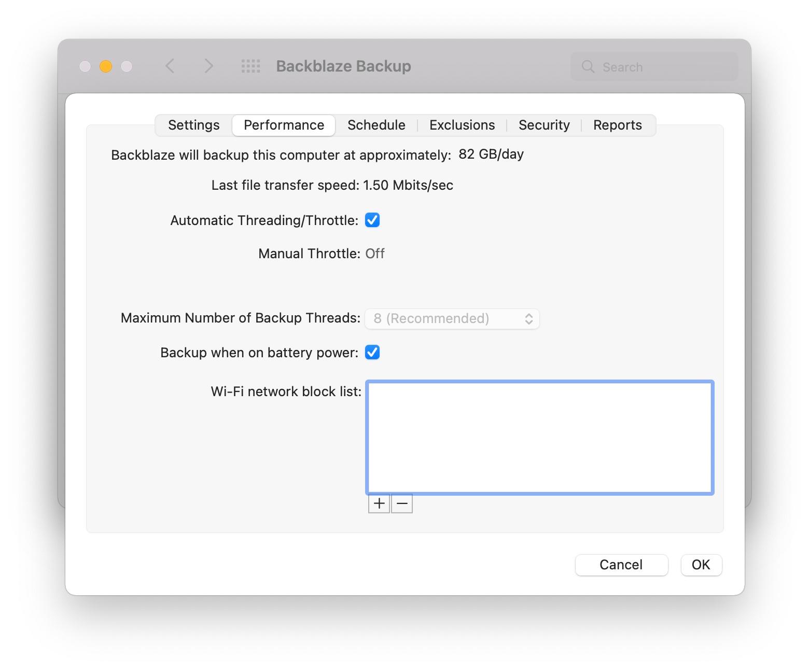Disable Automatic Threading/Throttle checkbox
Viewport: 809px width, 672px height.
[x=372, y=220]
